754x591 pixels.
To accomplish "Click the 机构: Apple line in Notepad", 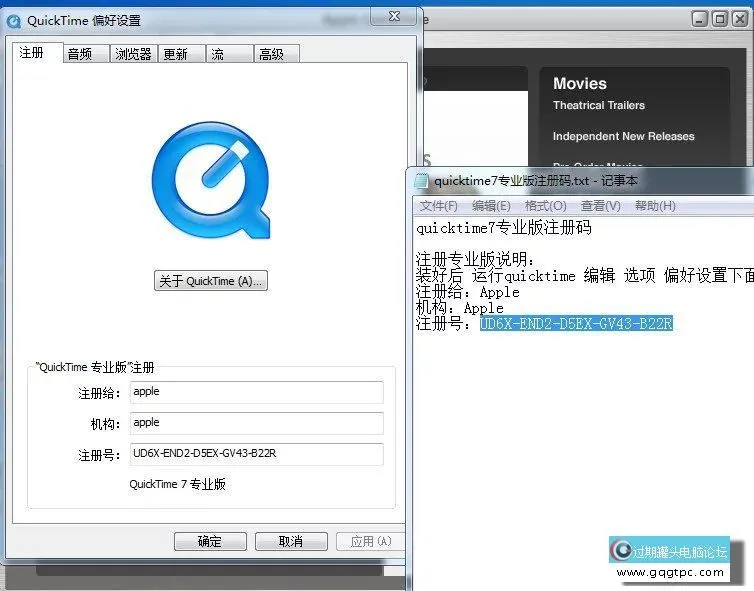I will tap(460, 308).
